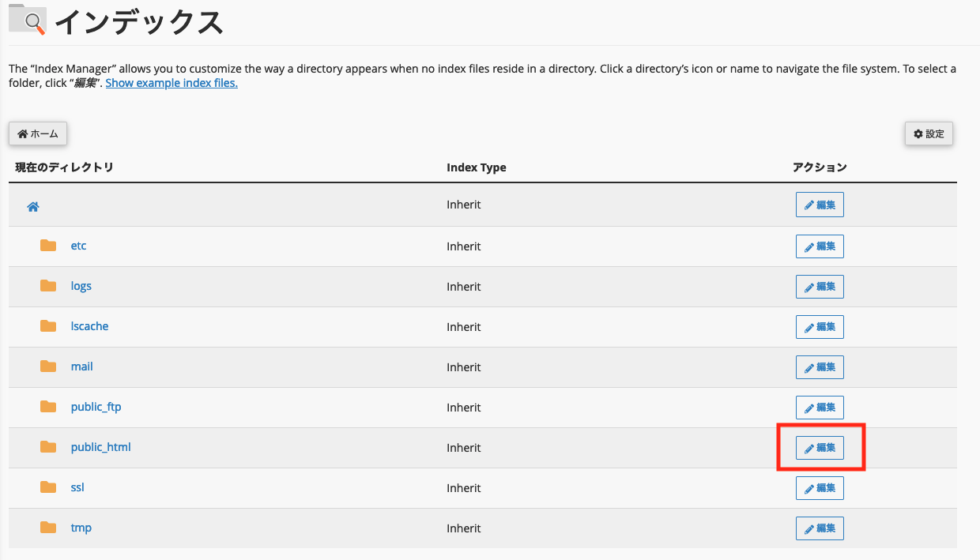Click 編集 for the tmp folder
Viewport: 980px width, 560px height.
click(x=820, y=528)
